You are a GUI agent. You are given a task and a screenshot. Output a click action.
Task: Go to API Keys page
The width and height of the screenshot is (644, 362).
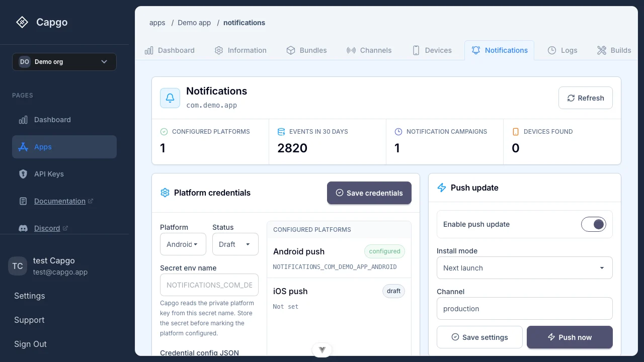64,174
